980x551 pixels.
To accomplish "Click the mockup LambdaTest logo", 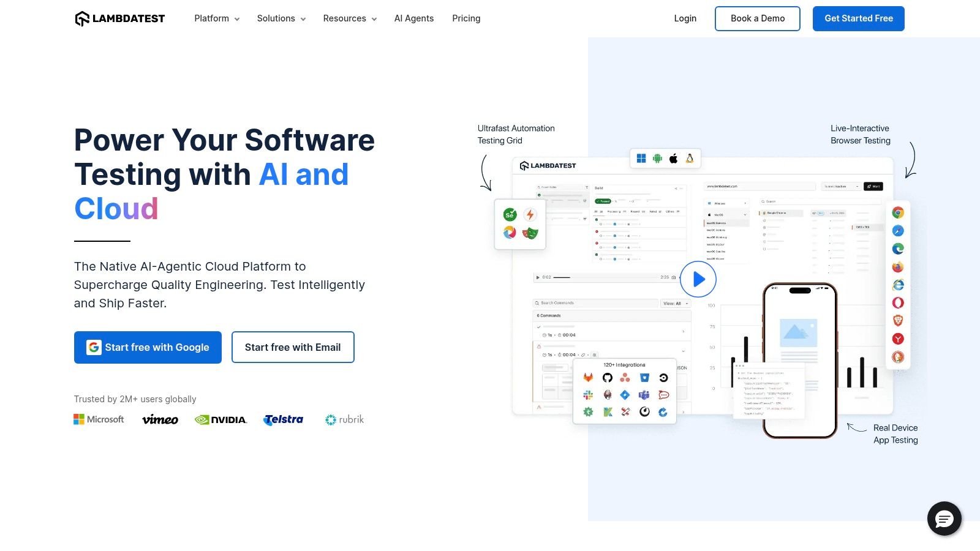I will point(548,165).
